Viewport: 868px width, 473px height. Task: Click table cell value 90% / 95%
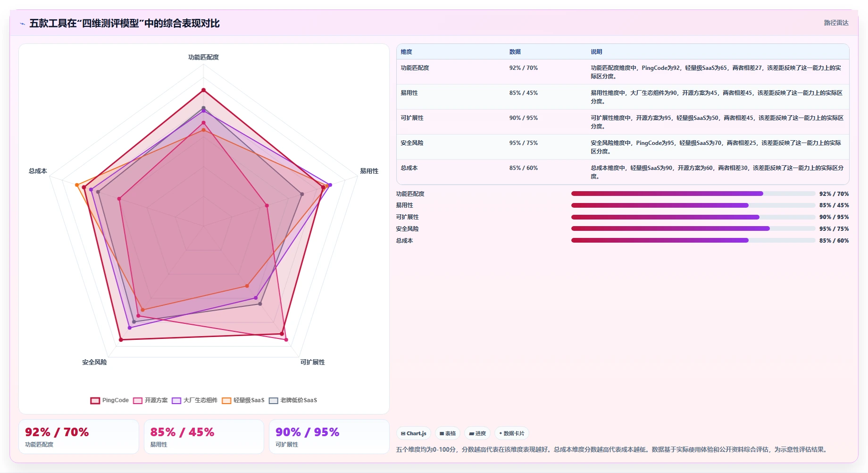(x=524, y=118)
